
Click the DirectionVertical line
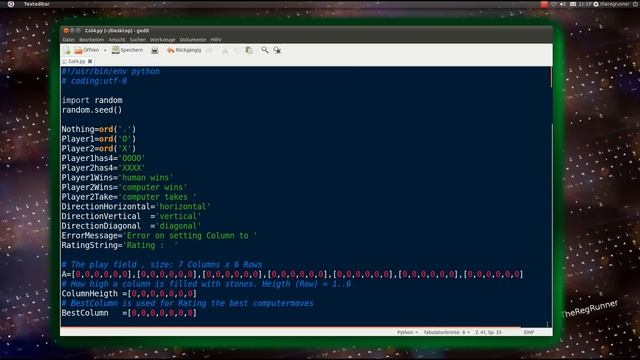pos(131,216)
